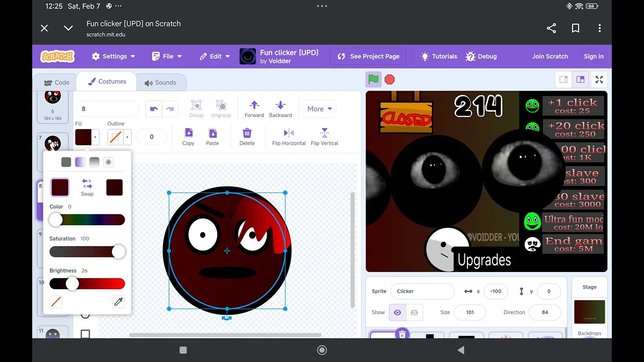Viewport: 644px width, 362px height.
Task: Set fill to transparent (no color)
Action: click(x=56, y=302)
